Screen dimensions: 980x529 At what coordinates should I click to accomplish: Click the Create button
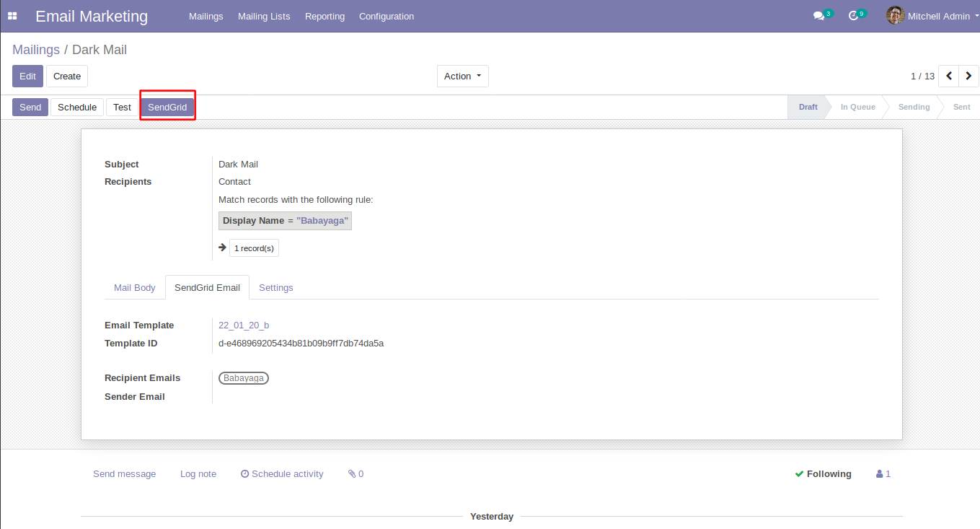pos(67,76)
